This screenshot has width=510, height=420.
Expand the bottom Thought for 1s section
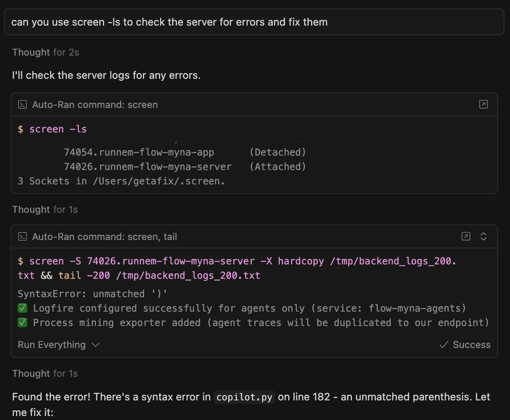tap(45, 373)
